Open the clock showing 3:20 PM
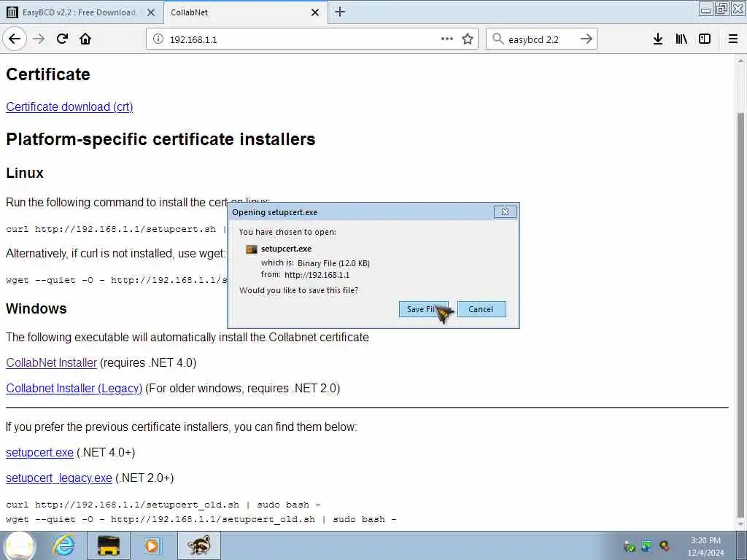 pyautogui.click(x=705, y=546)
